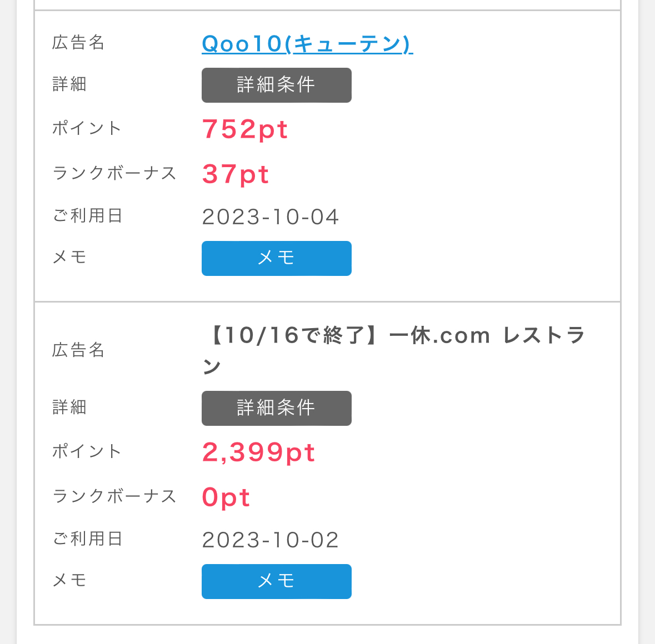This screenshot has height=644, width=655.
Task: Click the ご利用日 label beside 2023-10-02
Action: [87, 539]
